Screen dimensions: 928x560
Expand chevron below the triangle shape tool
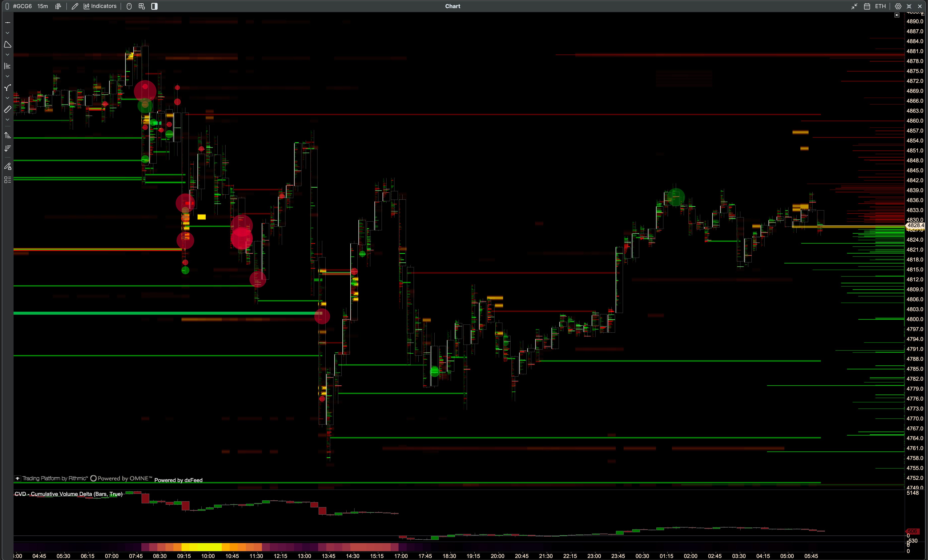click(7, 55)
